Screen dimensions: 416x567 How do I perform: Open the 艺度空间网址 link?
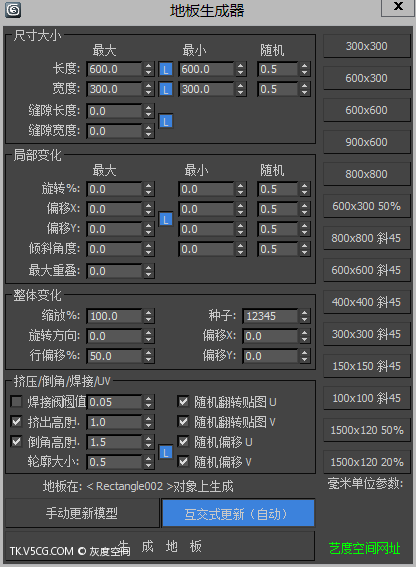(x=365, y=548)
